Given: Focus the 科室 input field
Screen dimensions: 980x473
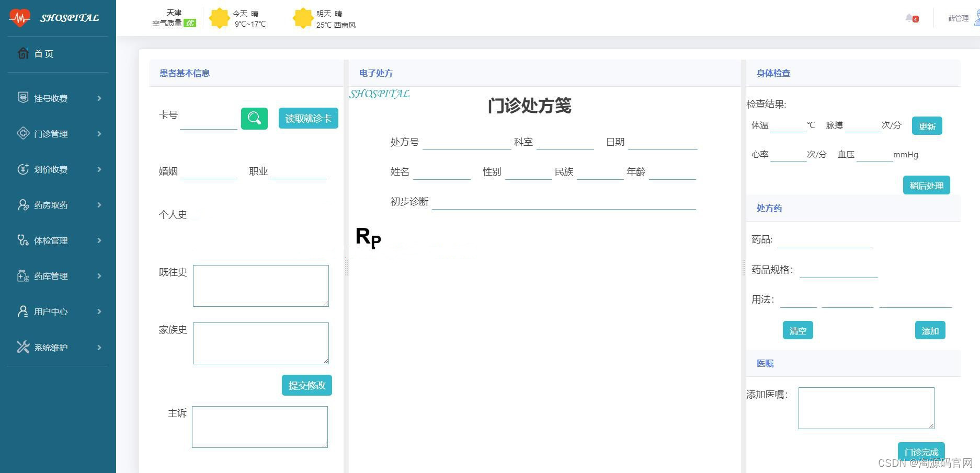Looking at the screenshot, I should coord(565,142).
